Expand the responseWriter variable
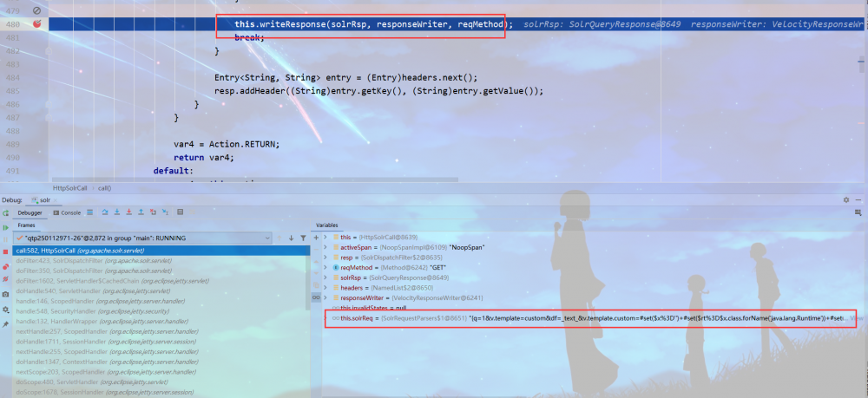Viewport: 868px width, 398px height. pos(325,297)
